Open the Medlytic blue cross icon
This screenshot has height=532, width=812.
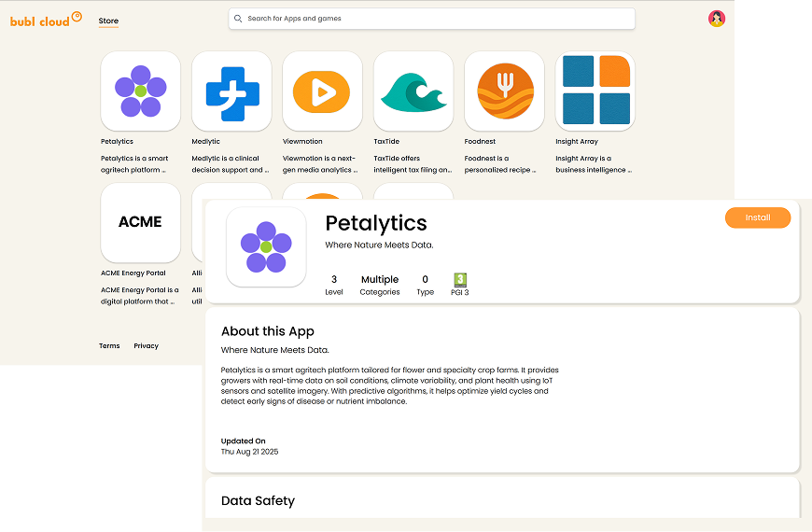[231, 91]
